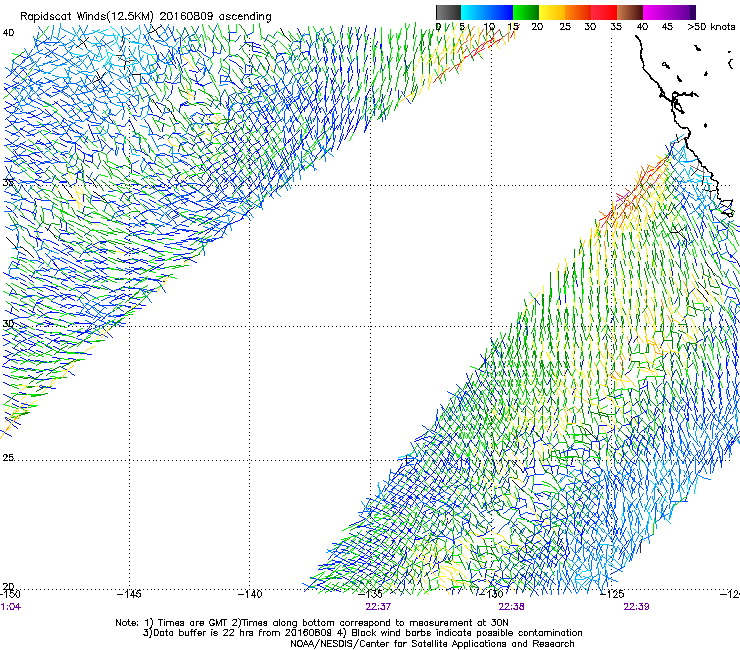This screenshot has width=740, height=650.
Task: Click the NOAA/NESDIS credit line
Action: 432,643
